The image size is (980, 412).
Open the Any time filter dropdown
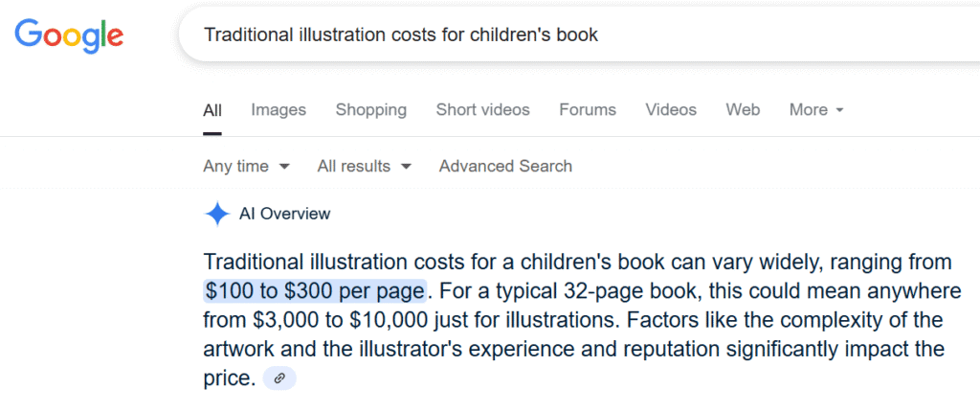(246, 167)
